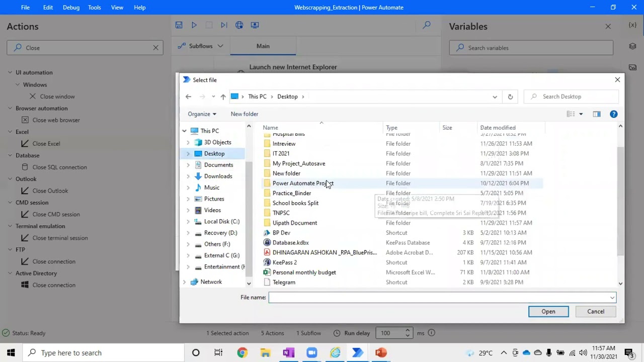This screenshot has height=362, width=644.
Task: Collapse the Browser automation group
Action: (10, 108)
